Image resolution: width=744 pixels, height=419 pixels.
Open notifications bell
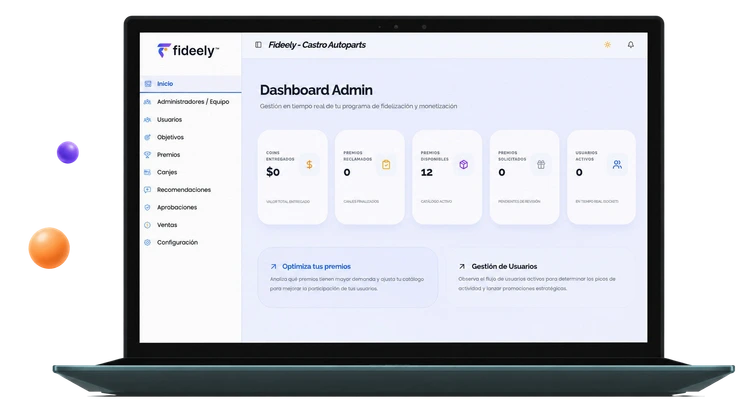tap(631, 45)
